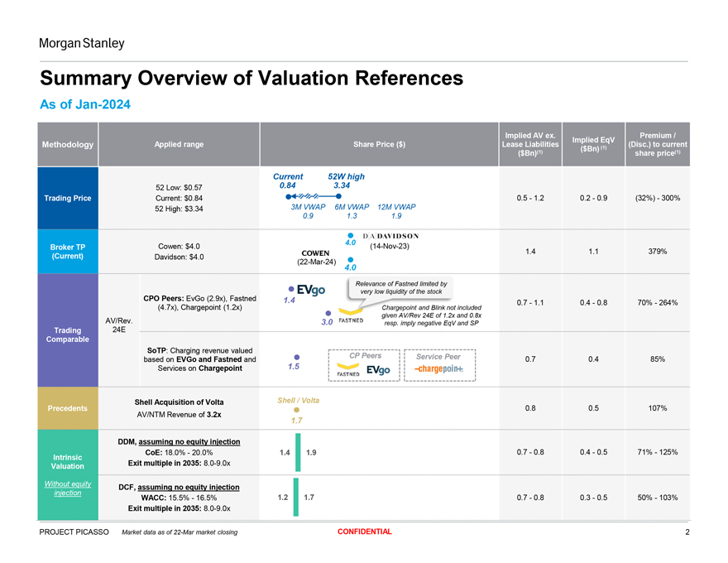Select the Trading Price row label
This screenshot has width=728, height=563.
point(68,197)
